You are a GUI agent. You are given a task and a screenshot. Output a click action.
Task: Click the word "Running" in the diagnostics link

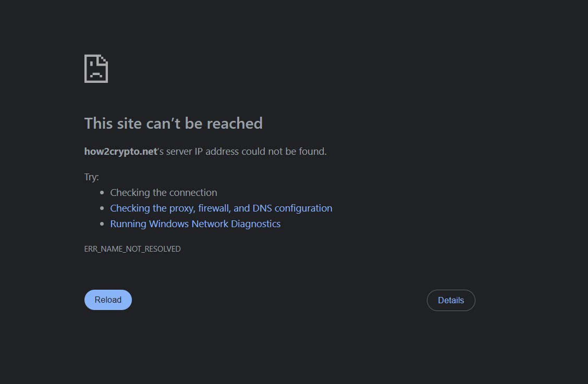pyautogui.click(x=128, y=224)
